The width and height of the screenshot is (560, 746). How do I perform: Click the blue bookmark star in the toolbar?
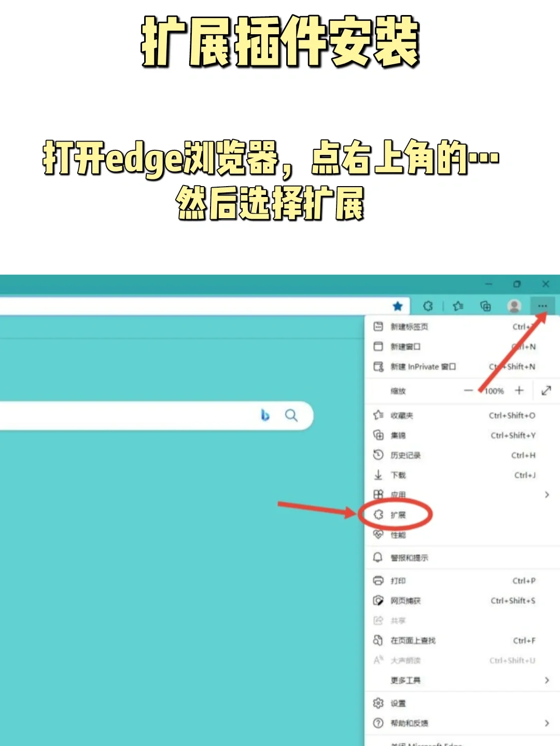click(x=398, y=306)
